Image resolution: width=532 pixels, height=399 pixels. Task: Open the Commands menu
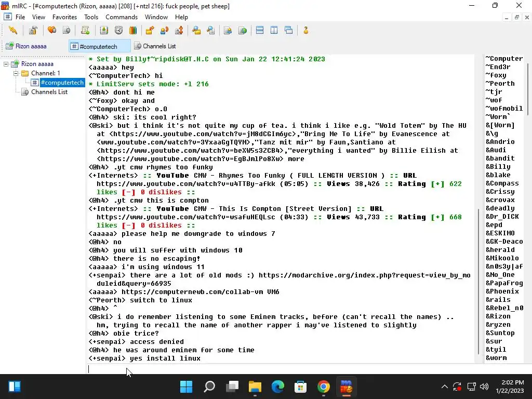coord(122,17)
